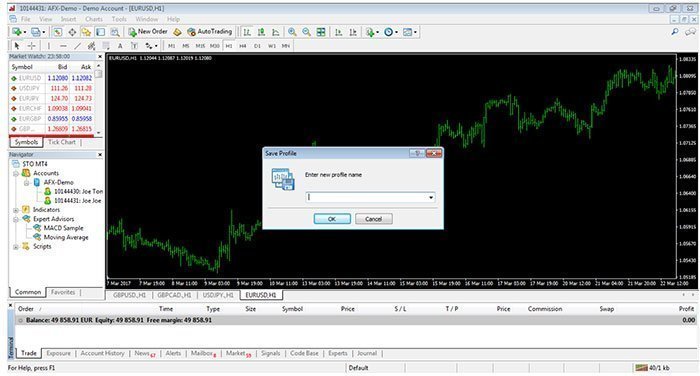Toggle the auto scroll chart icon
700x376 pixels.
point(338,32)
